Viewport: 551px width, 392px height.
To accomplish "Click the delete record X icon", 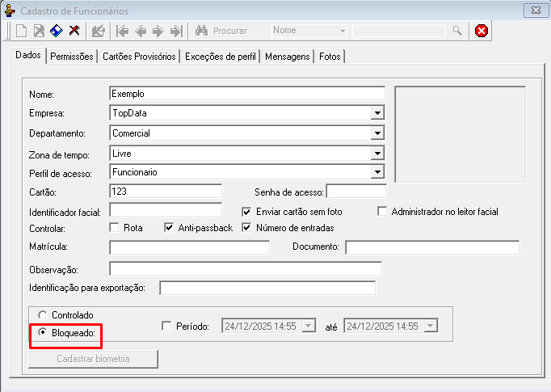I will pyautogui.click(x=74, y=31).
